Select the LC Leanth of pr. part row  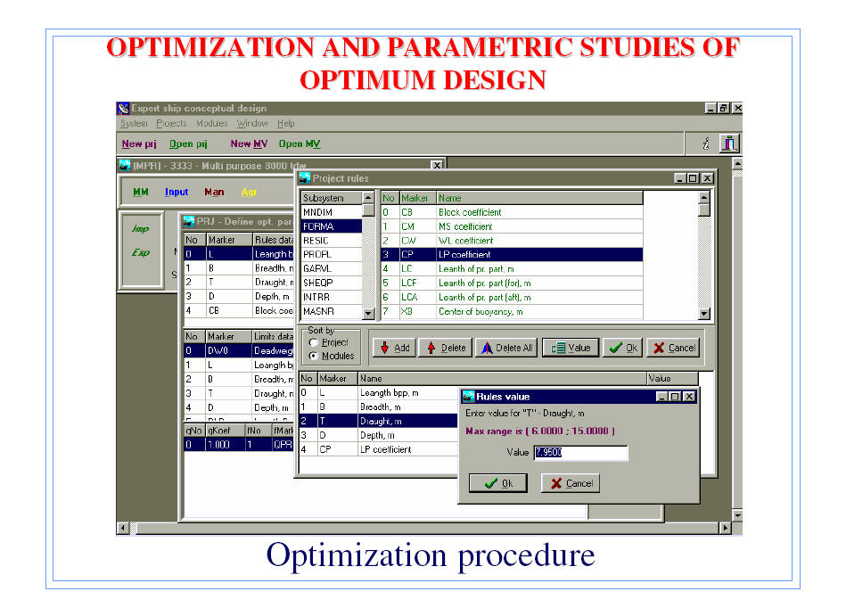click(512, 268)
